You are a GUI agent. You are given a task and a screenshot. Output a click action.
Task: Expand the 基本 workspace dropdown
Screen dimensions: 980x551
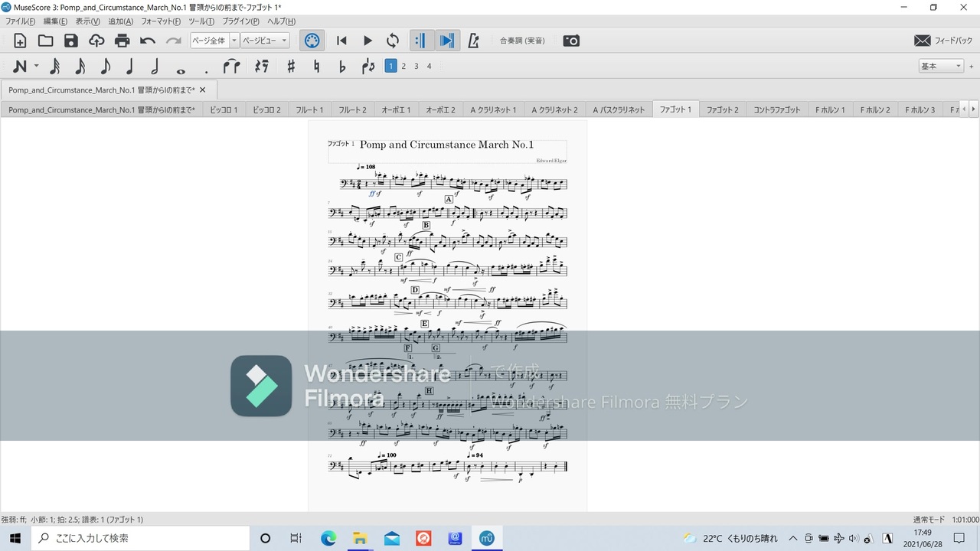941,67
